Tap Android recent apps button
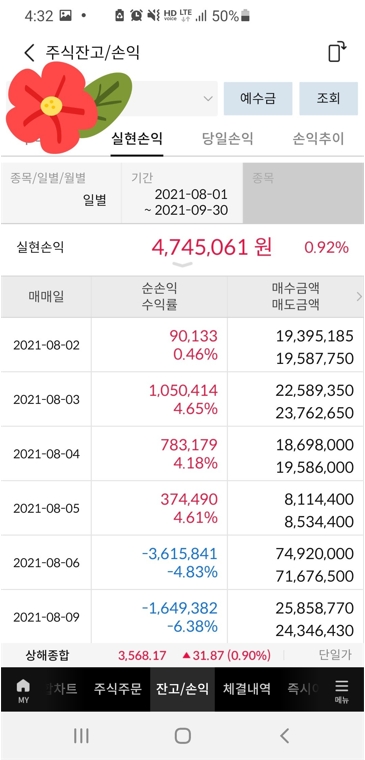 tap(81, 736)
